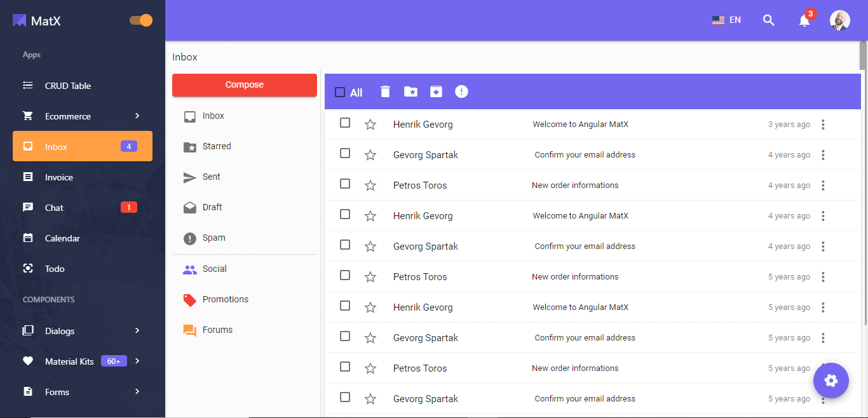Open the EN language dropdown
The width and height of the screenshot is (868, 418).
pyautogui.click(x=726, y=20)
